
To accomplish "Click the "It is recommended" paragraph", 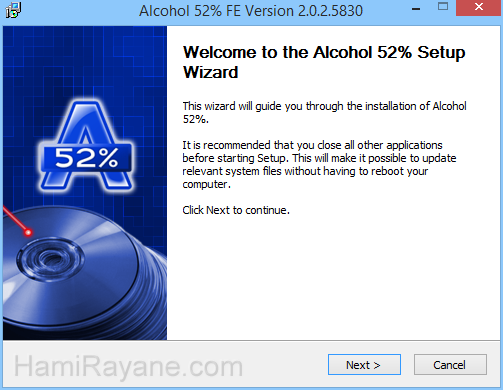I will coord(319,164).
